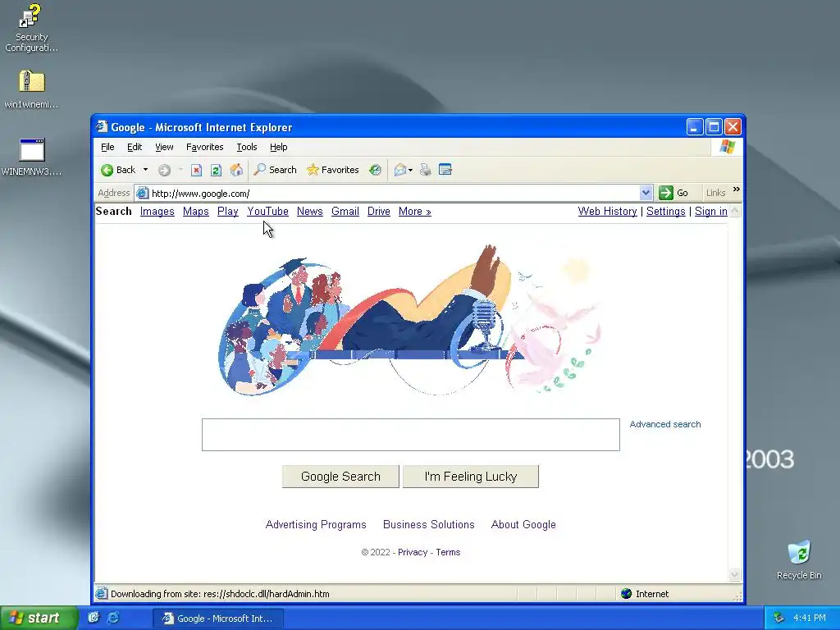Image resolution: width=840 pixels, height=630 pixels.
Task: Open the Windows start menu
Action: pyautogui.click(x=39, y=618)
